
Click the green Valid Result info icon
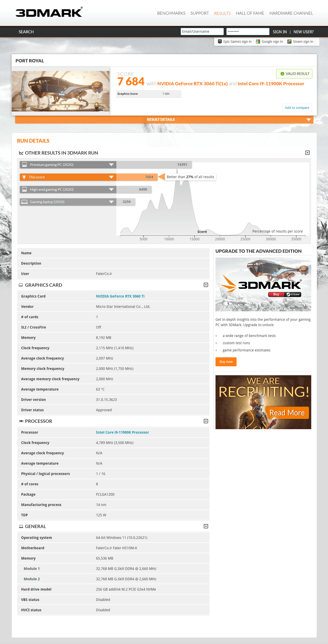pos(282,74)
